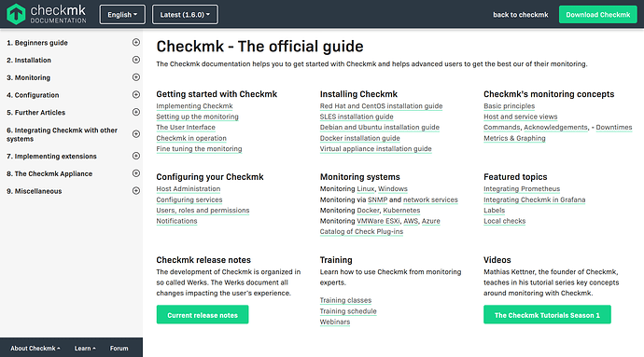
Task: Open the English language dropdown
Action: [x=122, y=15]
